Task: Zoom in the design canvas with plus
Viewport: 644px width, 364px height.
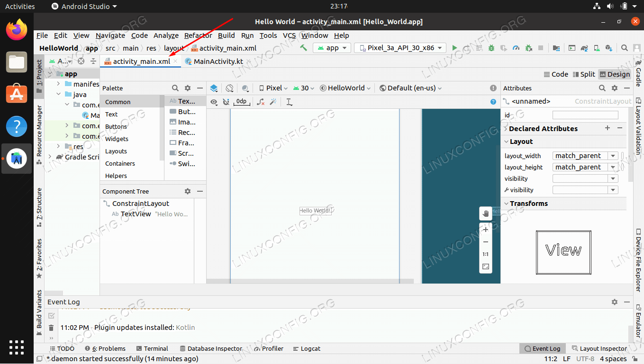Action: pos(486,230)
